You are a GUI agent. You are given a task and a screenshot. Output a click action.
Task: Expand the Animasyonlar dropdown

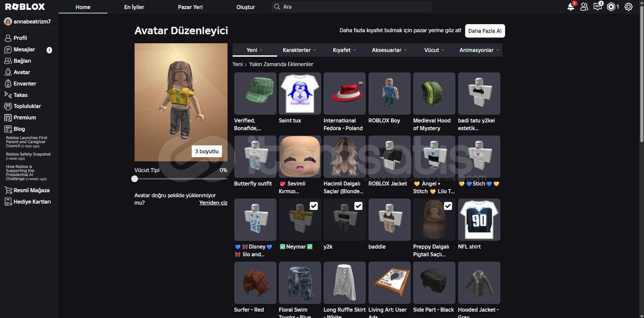tap(479, 50)
